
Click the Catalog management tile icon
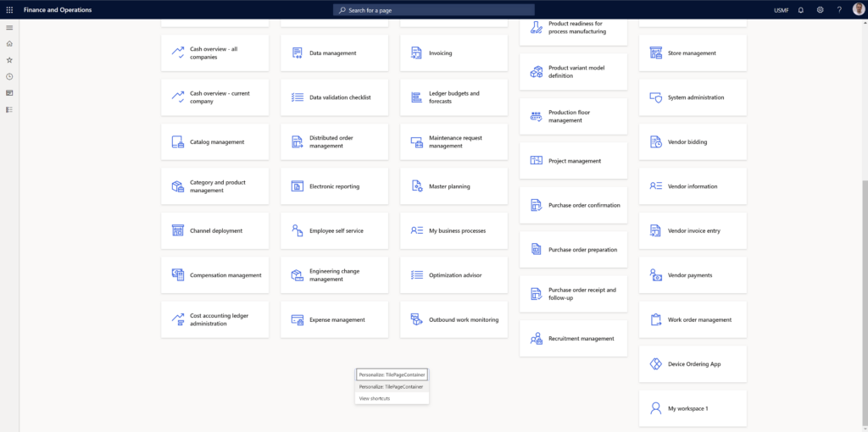[178, 142]
